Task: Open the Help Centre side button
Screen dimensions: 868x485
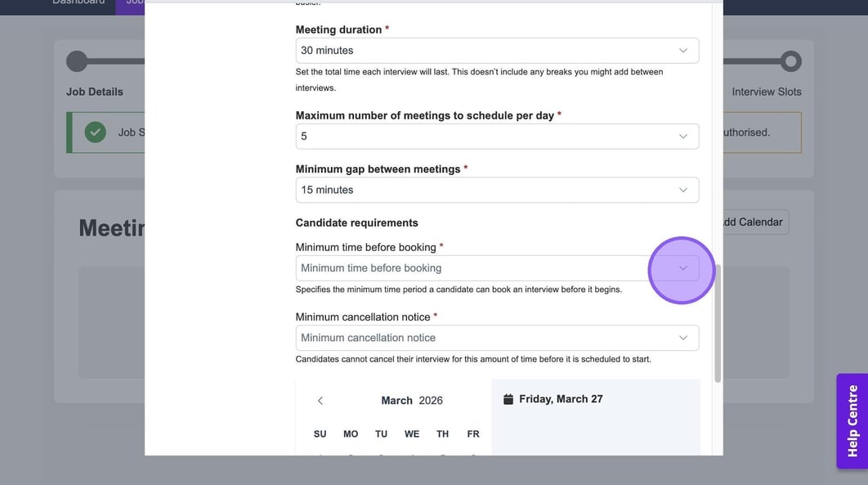Action: pyautogui.click(x=852, y=420)
